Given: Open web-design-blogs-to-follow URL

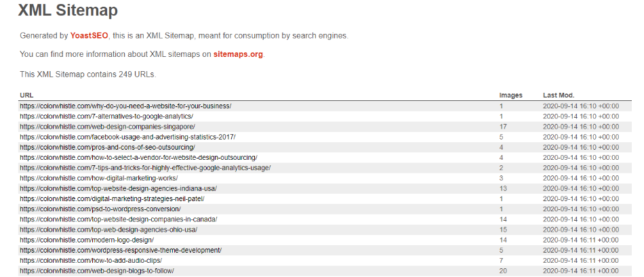Looking at the screenshot, I should tap(97, 270).
